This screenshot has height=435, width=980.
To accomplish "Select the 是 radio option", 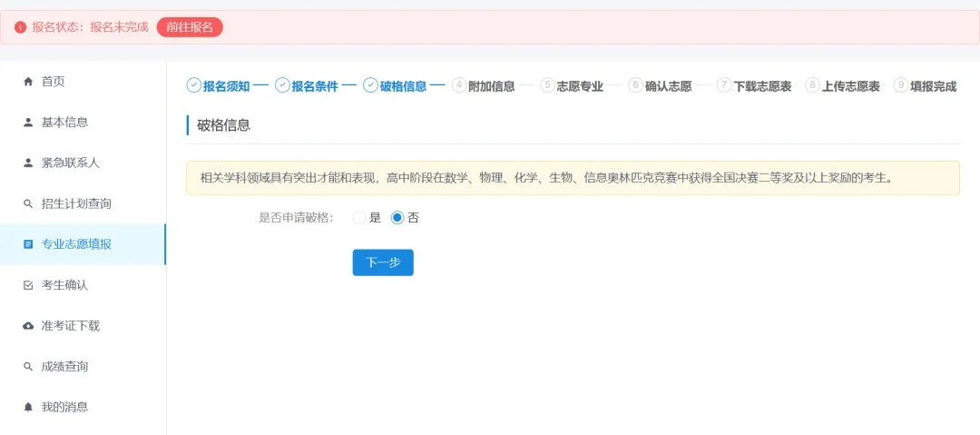I will (x=359, y=218).
